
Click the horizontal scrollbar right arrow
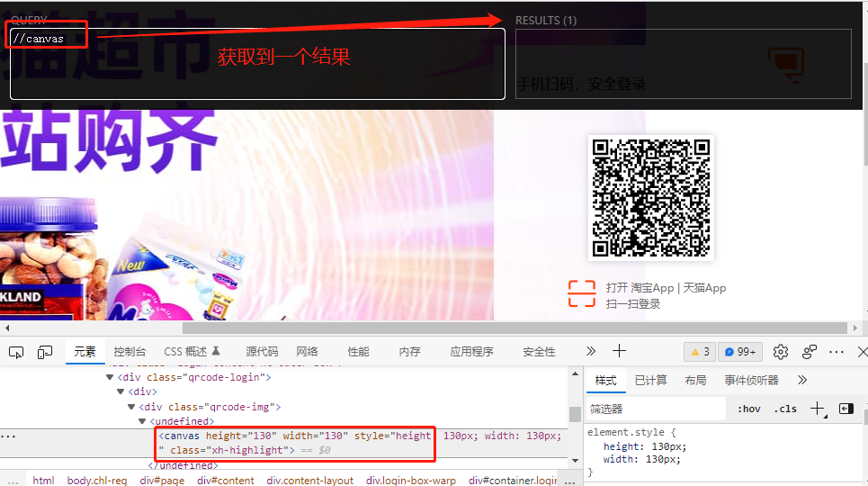pyautogui.click(x=855, y=328)
